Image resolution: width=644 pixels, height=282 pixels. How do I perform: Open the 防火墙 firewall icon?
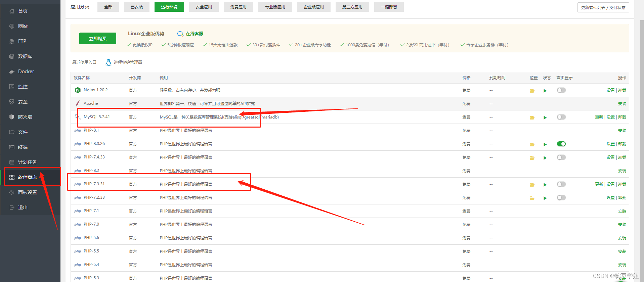coord(12,117)
